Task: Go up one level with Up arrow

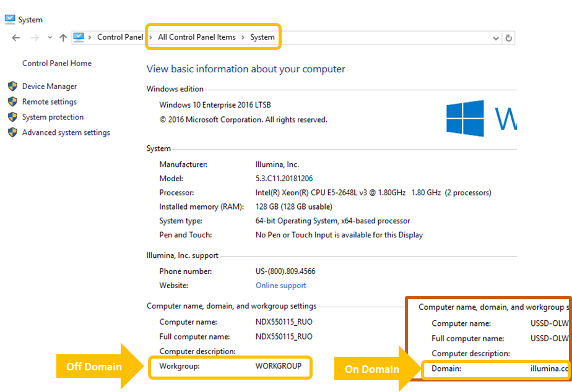Action: point(63,38)
